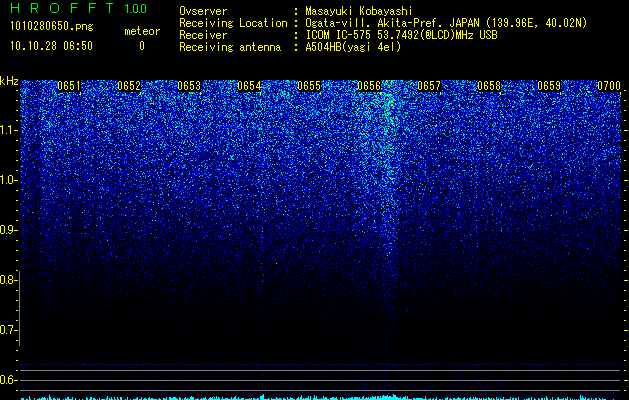
Task: Click the 0659 time marker
Action: pos(549,86)
